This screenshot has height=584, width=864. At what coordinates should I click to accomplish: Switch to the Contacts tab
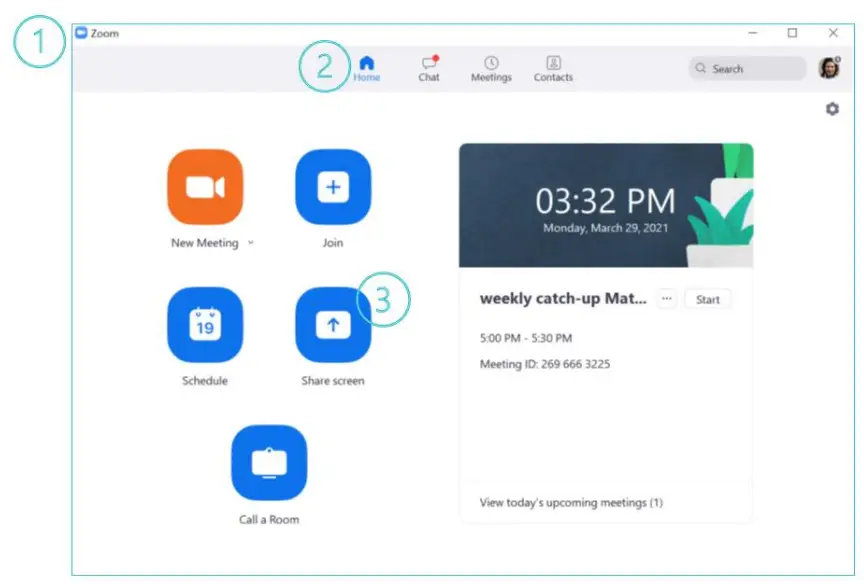coord(553,68)
